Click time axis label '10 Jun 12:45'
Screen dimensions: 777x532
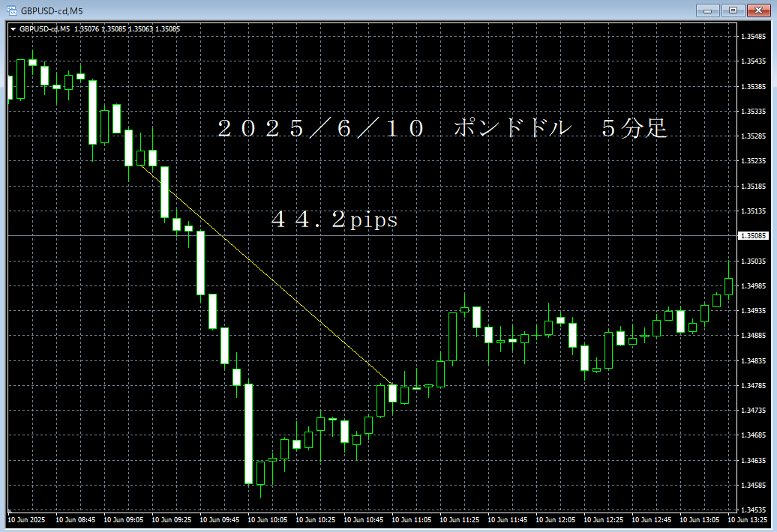pos(652,520)
